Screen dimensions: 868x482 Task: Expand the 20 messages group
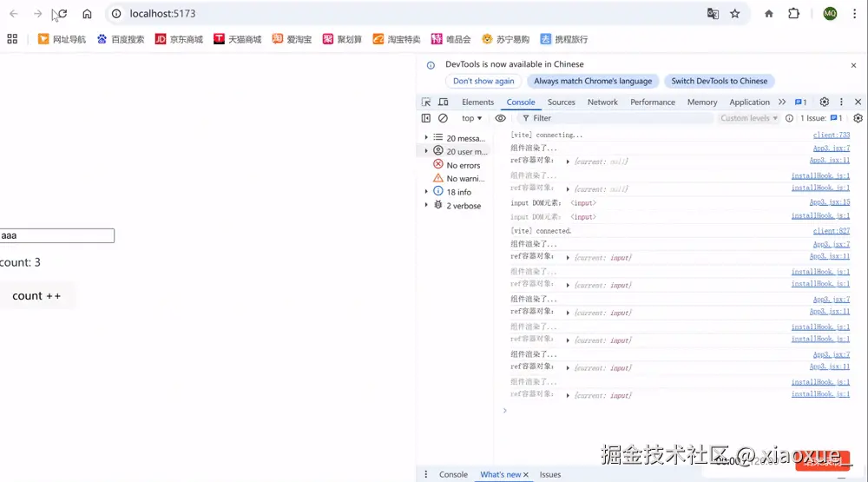tap(426, 137)
